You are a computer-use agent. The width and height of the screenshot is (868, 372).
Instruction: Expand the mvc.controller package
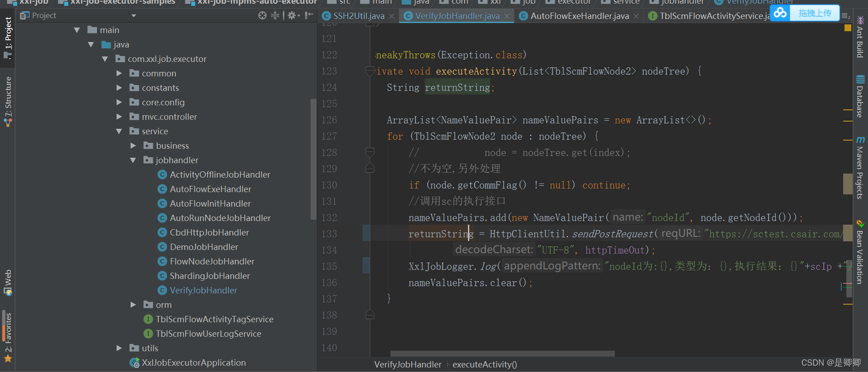(119, 117)
